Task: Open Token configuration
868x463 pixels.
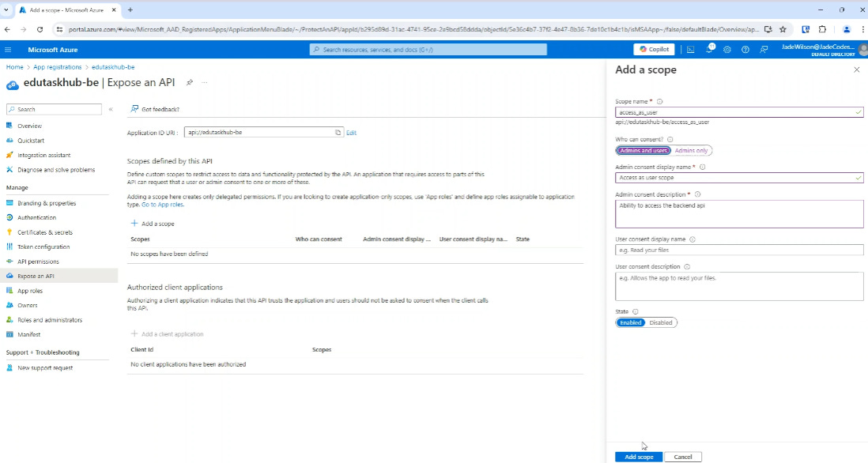Action: click(x=43, y=247)
